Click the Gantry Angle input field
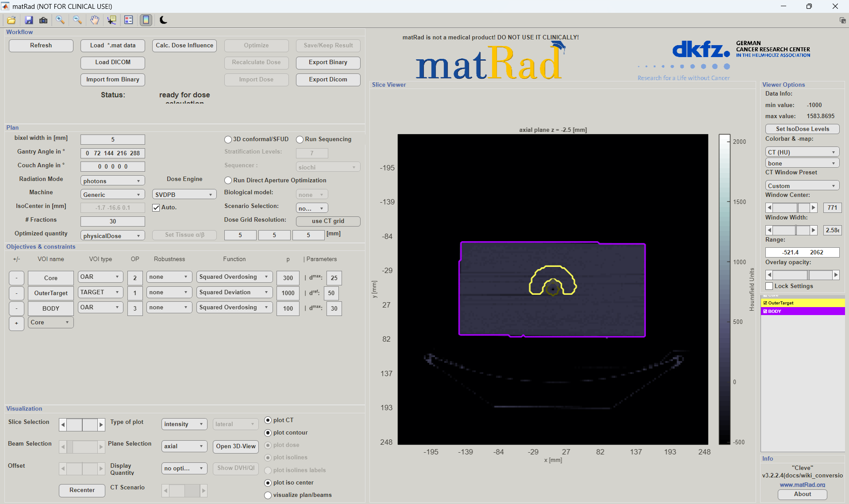The image size is (849, 504). (x=112, y=154)
